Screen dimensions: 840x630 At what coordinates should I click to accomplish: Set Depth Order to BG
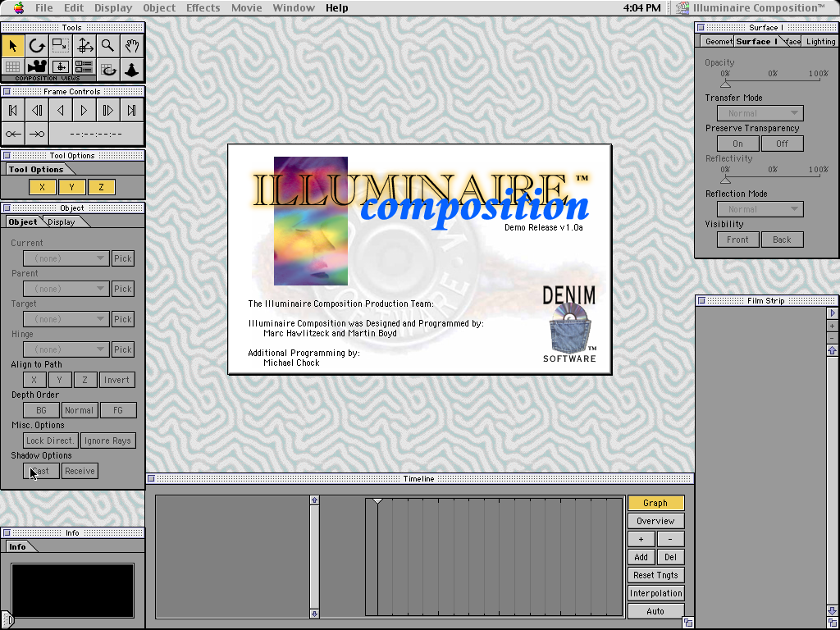pyautogui.click(x=41, y=410)
